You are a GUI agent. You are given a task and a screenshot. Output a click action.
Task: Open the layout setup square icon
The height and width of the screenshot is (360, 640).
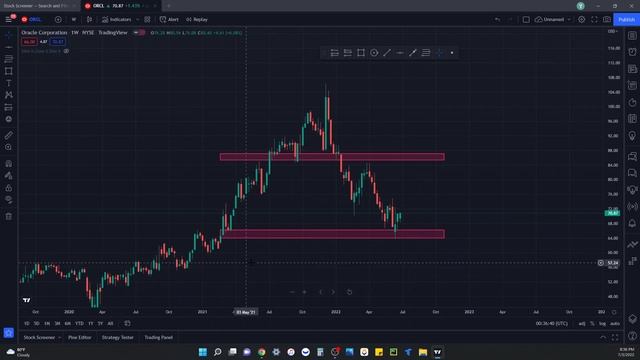[x=526, y=19]
